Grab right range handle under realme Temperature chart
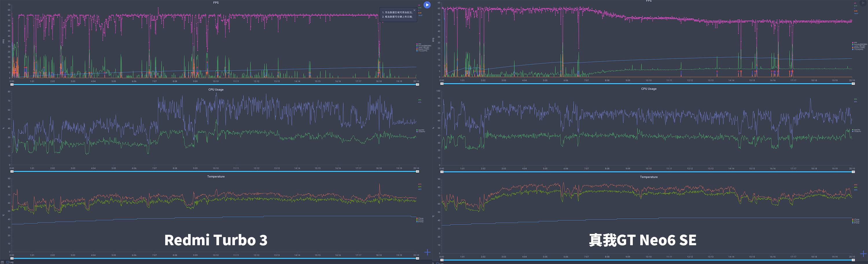Screen dimensions: 868x264 (854, 260)
